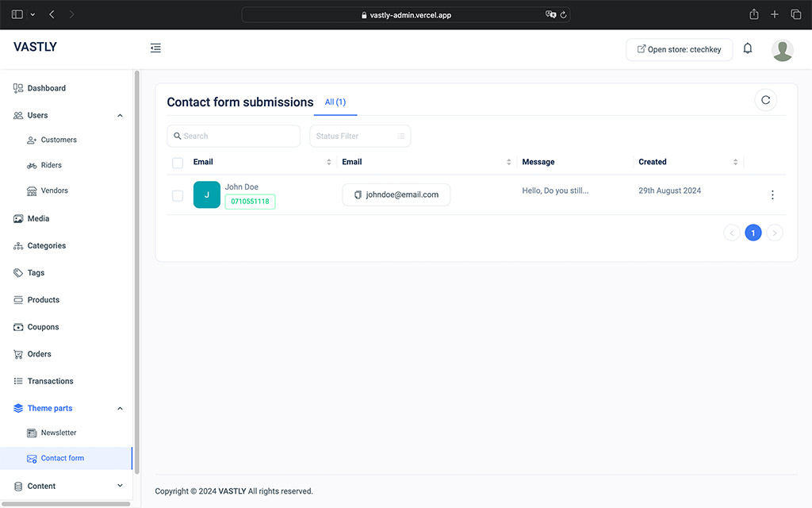The width and height of the screenshot is (812, 508).
Task: Open Vendors in sidebar
Action: click(x=55, y=190)
